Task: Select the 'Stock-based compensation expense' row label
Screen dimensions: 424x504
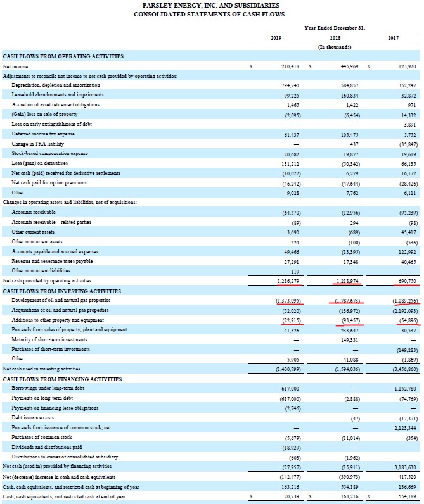Action: pyautogui.click(x=48, y=153)
